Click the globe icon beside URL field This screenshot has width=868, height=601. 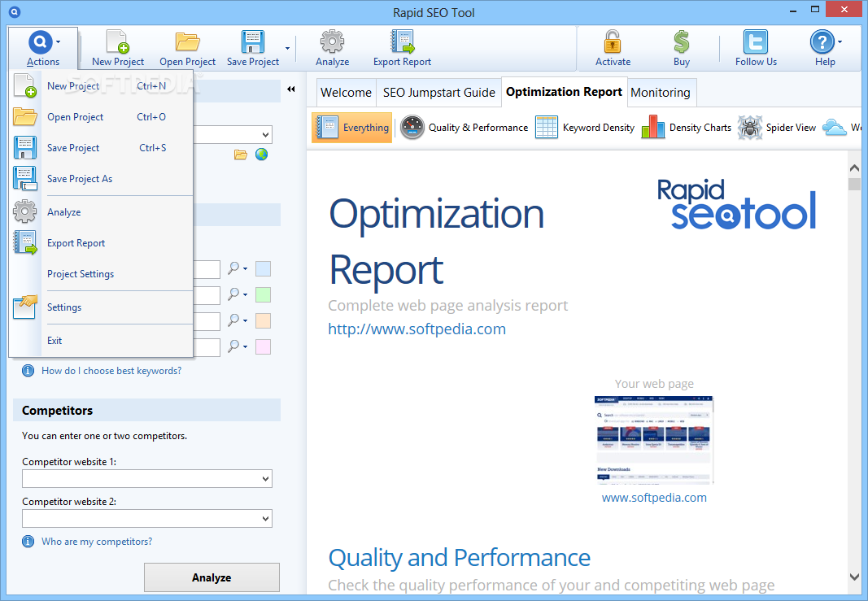(261, 155)
